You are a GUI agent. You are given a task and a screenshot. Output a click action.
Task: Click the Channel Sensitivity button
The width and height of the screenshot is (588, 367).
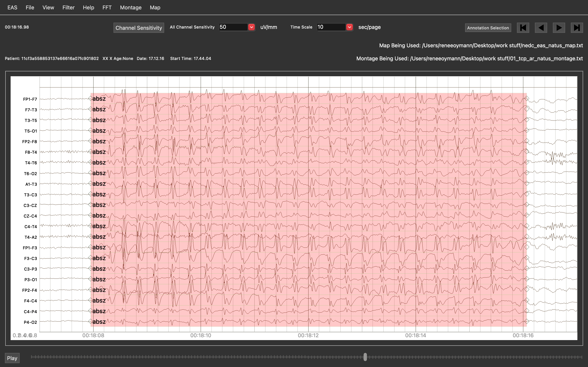pyautogui.click(x=138, y=28)
